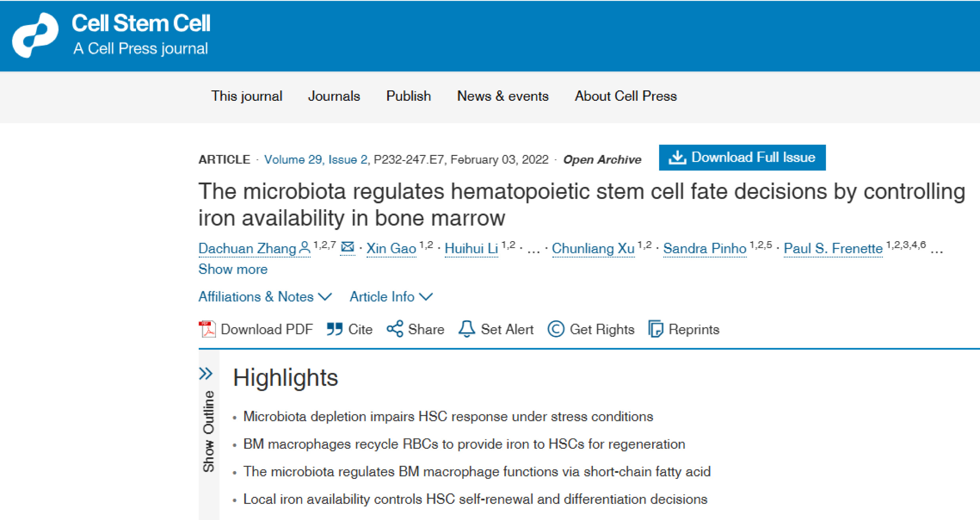Expand the Article Info dropdown
Image resolution: width=980 pixels, height=520 pixels.
tap(391, 297)
